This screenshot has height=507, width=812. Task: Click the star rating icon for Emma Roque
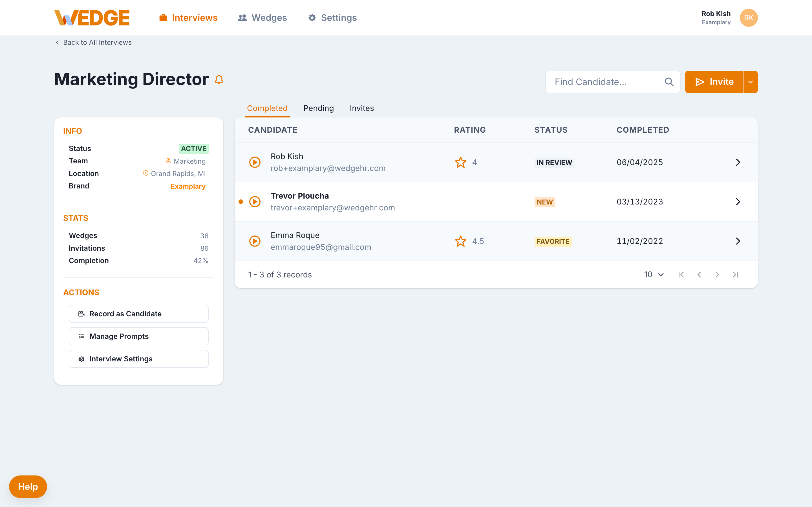pos(460,241)
